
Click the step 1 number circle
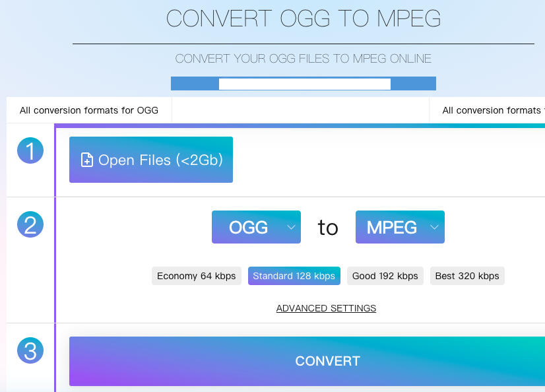pyautogui.click(x=30, y=151)
